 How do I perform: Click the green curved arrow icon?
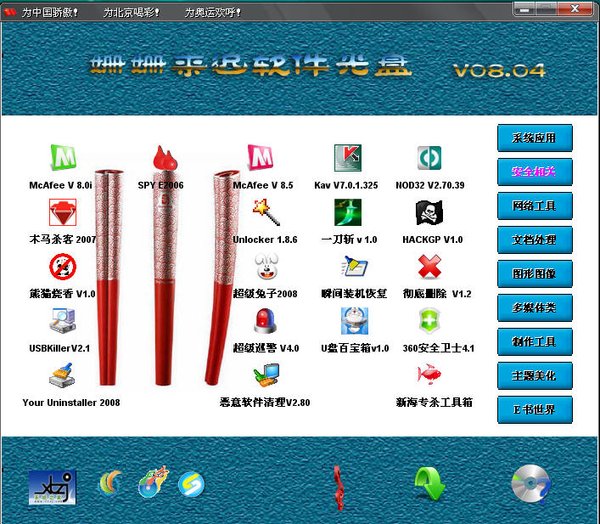click(x=430, y=485)
